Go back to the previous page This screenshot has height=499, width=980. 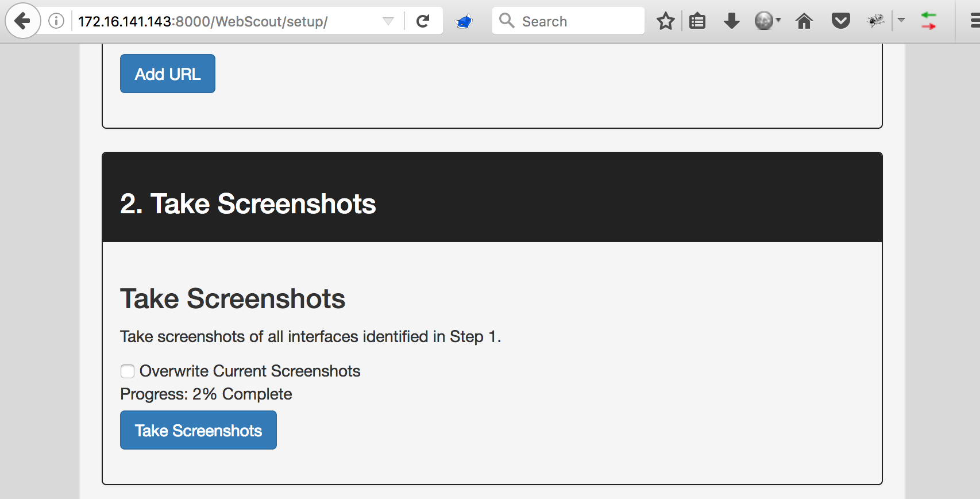(22, 21)
